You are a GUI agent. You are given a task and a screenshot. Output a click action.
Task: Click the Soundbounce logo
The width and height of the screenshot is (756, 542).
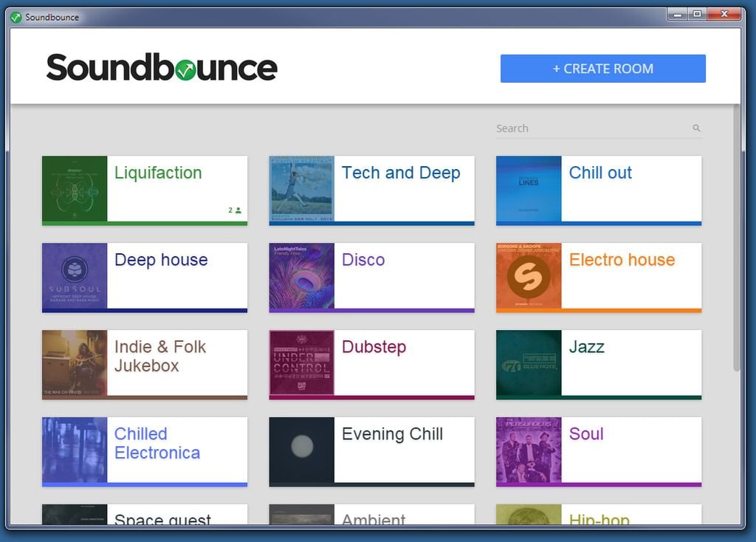tap(162, 67)
